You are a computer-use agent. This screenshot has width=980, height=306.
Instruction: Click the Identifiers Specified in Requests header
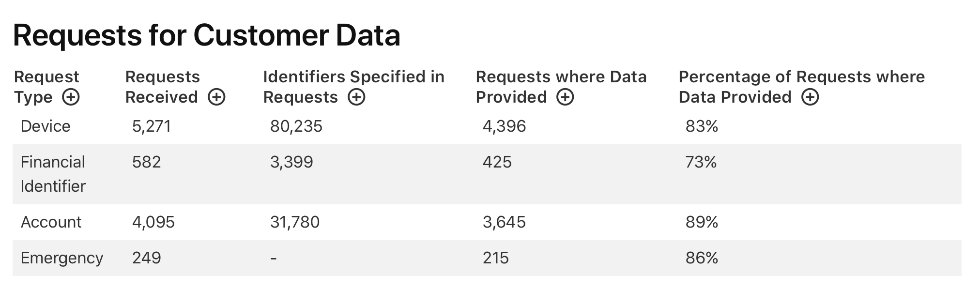point(353,87)
